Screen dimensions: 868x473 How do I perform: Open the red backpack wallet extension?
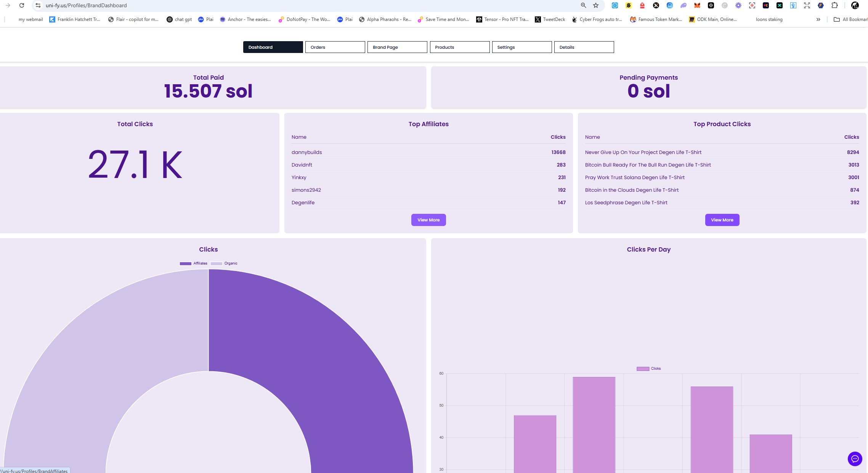(x=642, y=5)
